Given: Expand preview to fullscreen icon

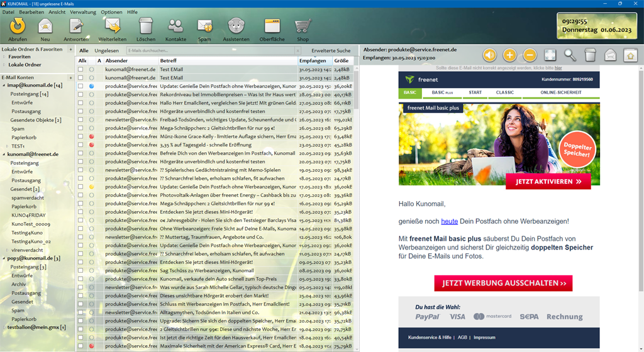Looking at the screenshot, I should click(x=550, y=55).
